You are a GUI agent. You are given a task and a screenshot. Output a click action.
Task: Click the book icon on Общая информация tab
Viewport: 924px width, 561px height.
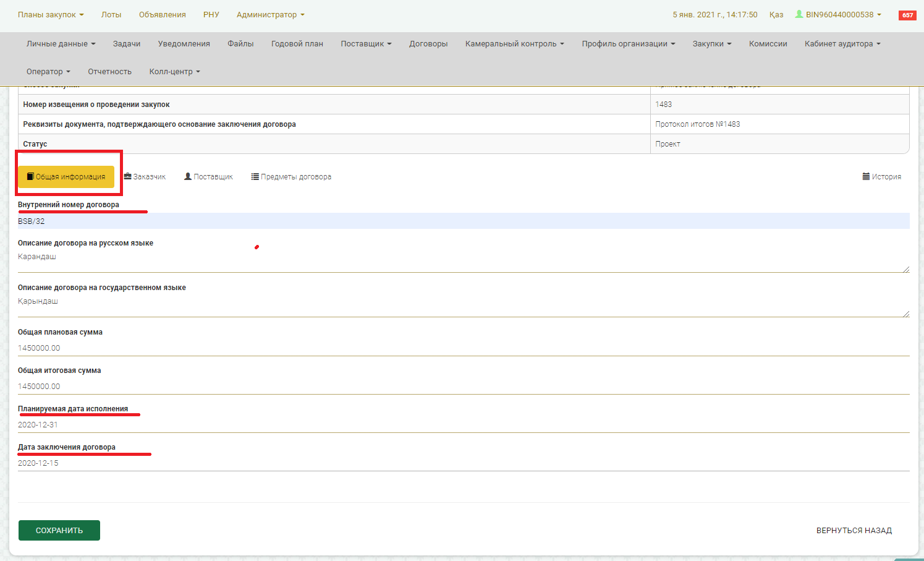pyautogui.click(x=30, y=177)
